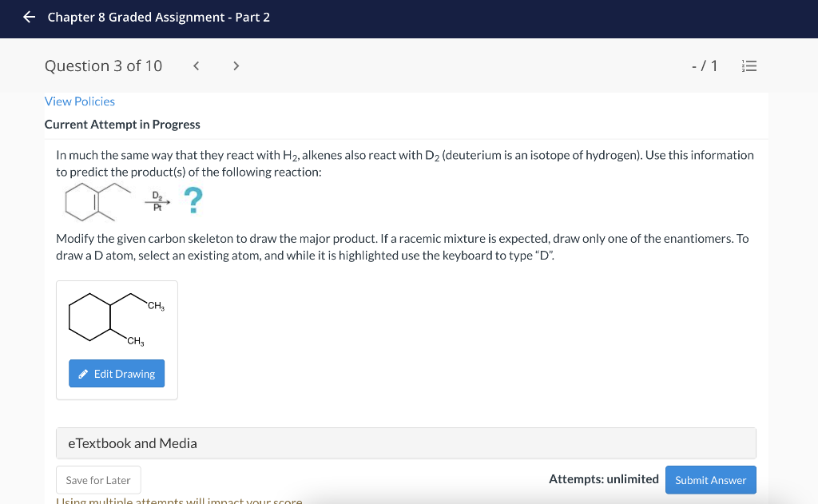Screen dimensions: 818x504
Task: Click the blue question mark icon
Action: pos(193,200)
